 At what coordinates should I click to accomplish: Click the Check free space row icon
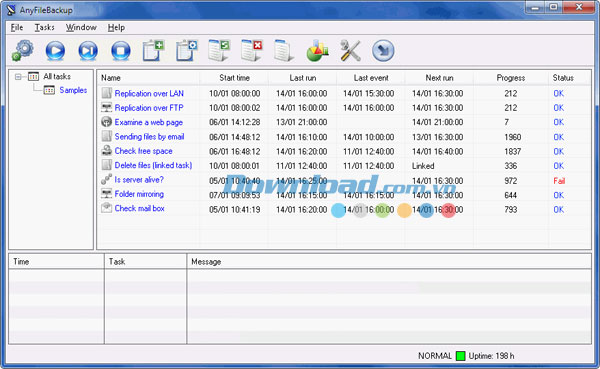(x=107, y=150)
